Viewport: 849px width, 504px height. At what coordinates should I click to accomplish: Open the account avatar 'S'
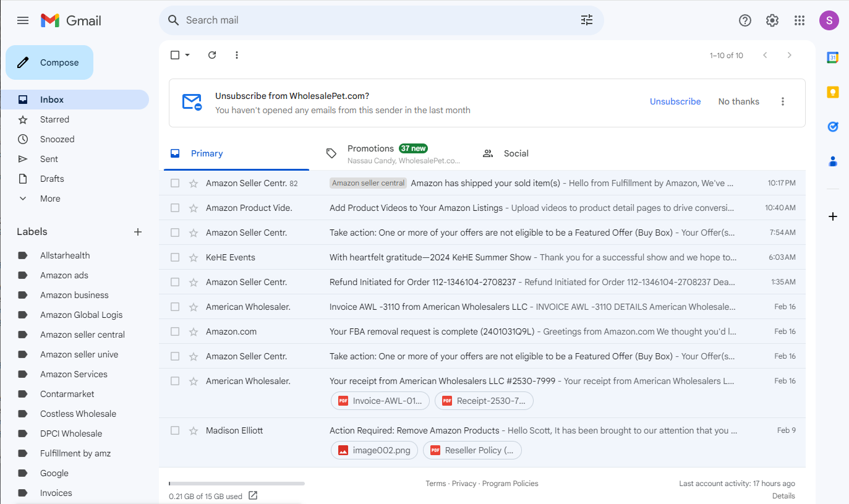[x=829, y=20]
